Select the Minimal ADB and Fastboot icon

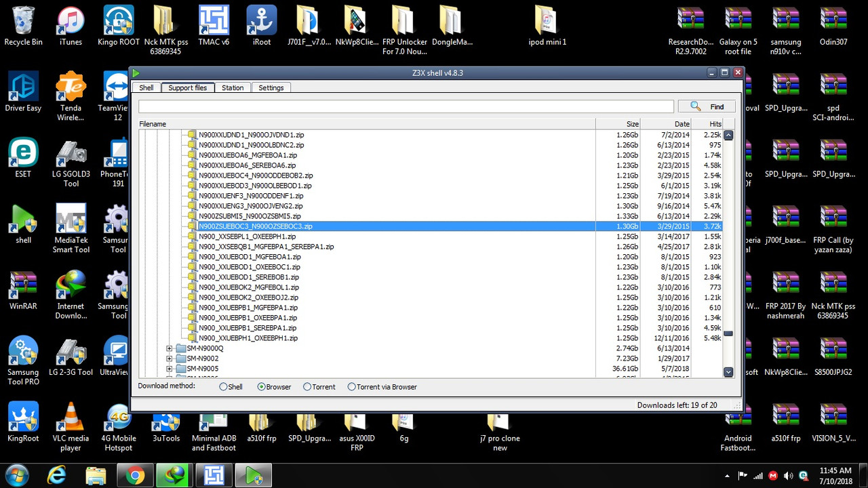coord(214,431)
